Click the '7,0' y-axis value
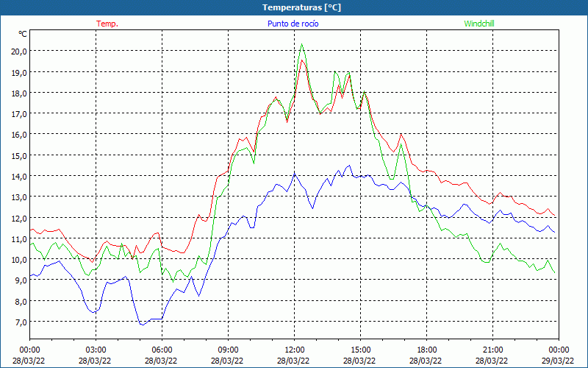588x368 pixels. point(21,322)
